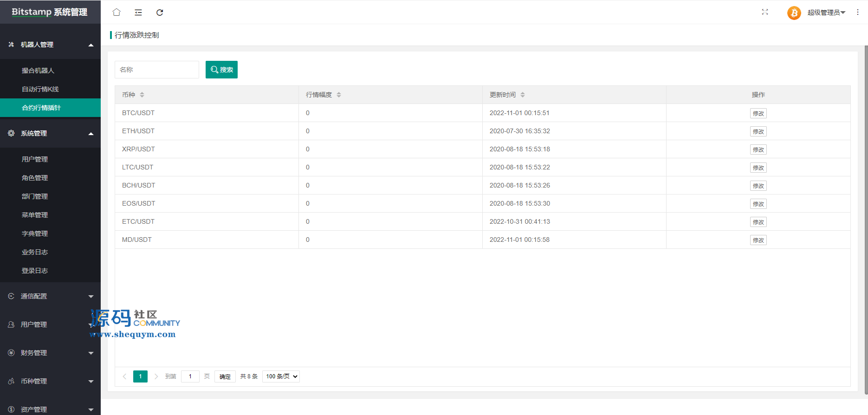
Task: Click the previous page arrow
Action: point(124,376)
